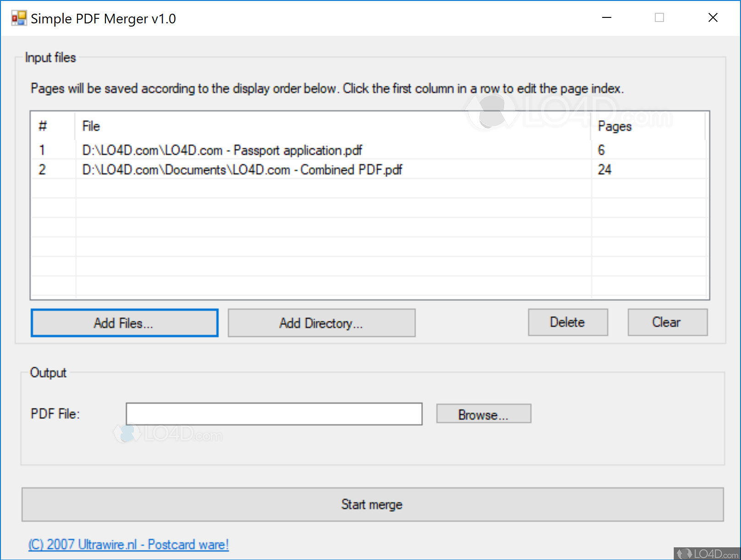Click the Pages column header

pyautogui.click(x=615, y=126)
